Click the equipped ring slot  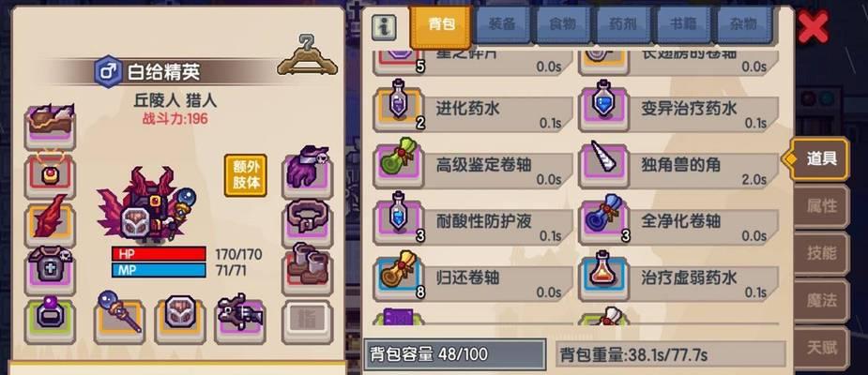point(50,319)
